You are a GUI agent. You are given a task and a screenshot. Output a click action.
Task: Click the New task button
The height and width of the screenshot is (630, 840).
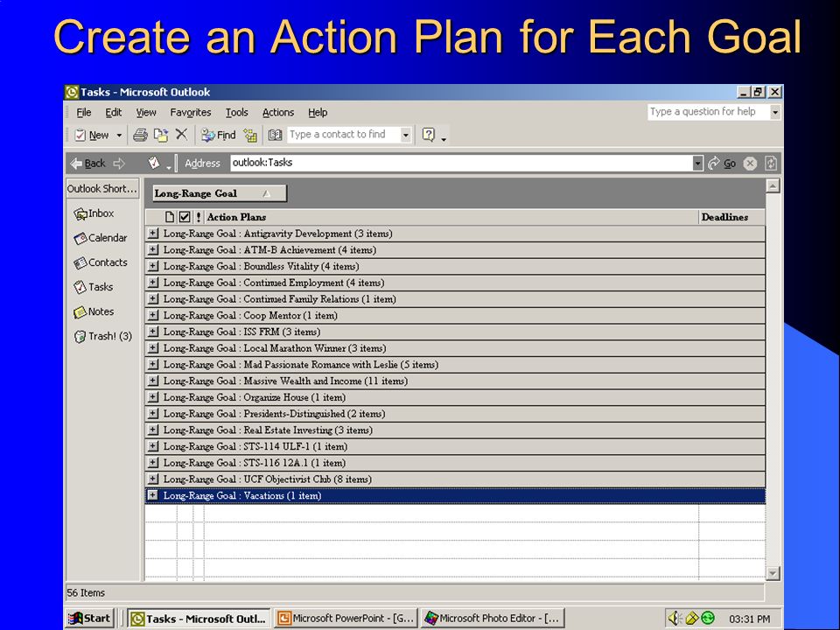point(91,135)
